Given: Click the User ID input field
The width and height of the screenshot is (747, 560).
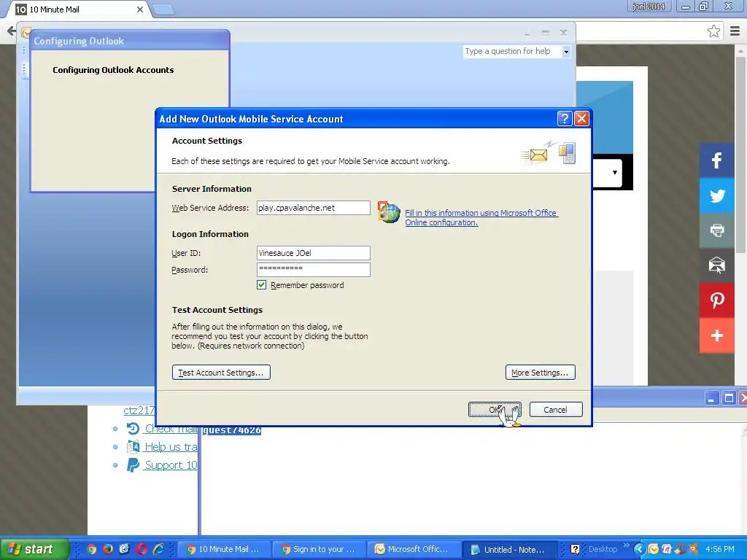Looking at the screenshot, I should pos(313,253).
